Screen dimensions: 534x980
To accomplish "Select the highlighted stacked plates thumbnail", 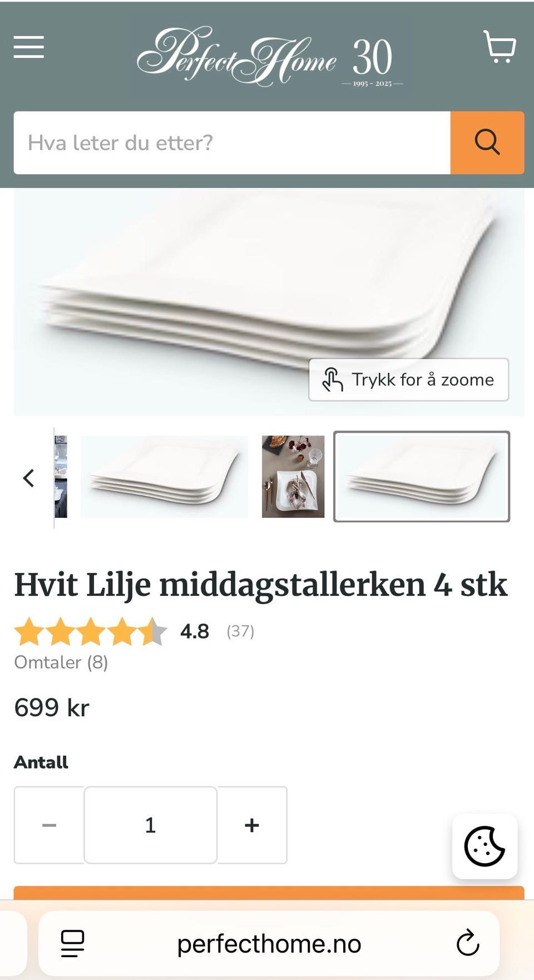I will coord(422,477).
